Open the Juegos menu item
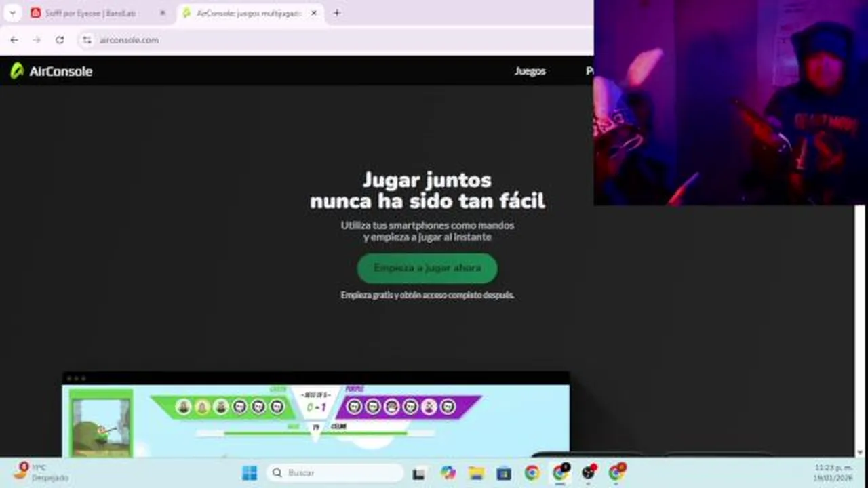This screenshot has height=488, width=868. point(530,71)
